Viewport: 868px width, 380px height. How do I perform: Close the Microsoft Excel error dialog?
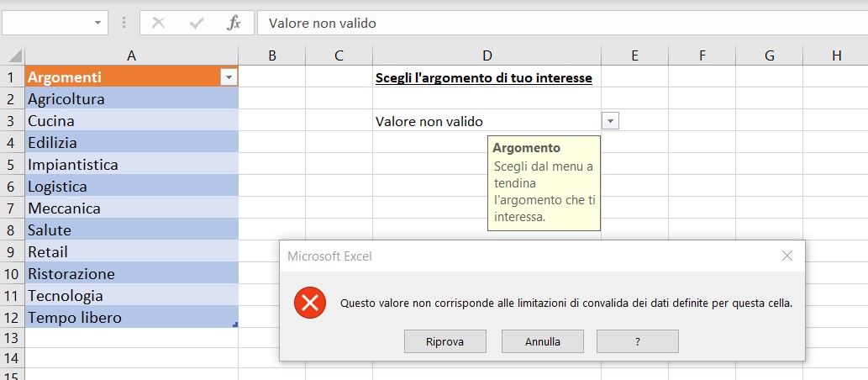coord(787,256)
